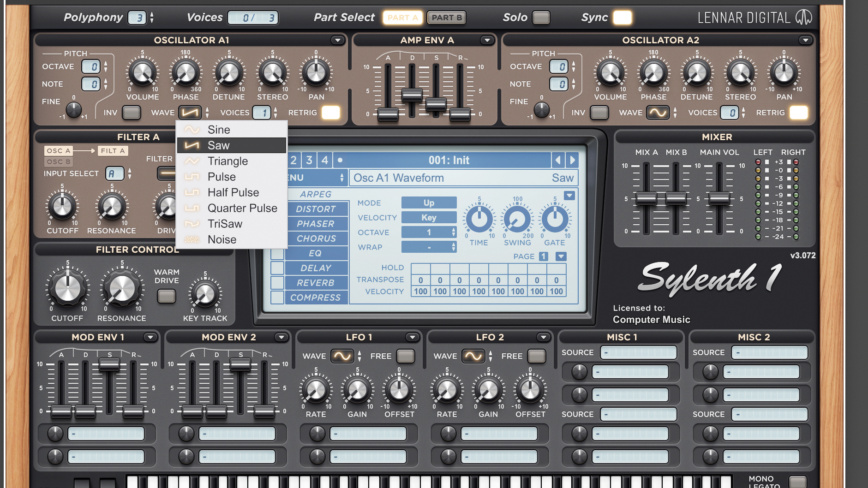Open Amp Env A section dropdown
This screenshot has height=488, width=868.
pos(487,40)
